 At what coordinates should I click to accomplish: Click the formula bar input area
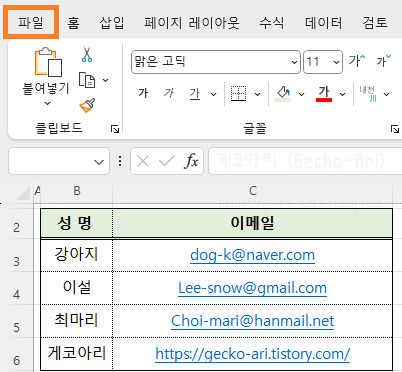point(305,161)
